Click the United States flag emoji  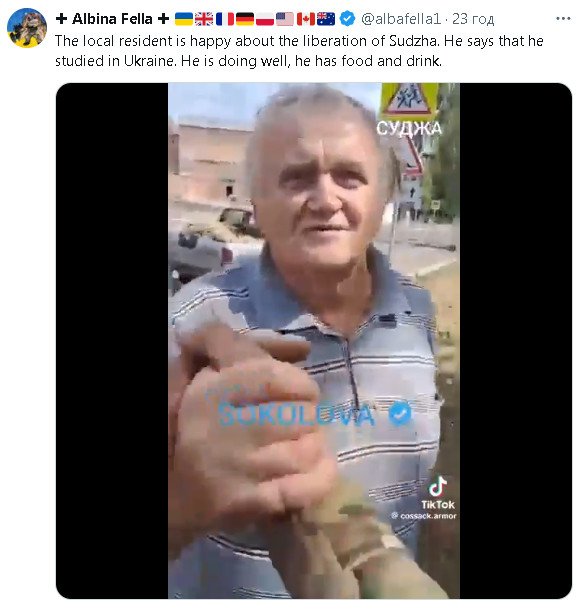pyautogui.click(x=285, y=19)
